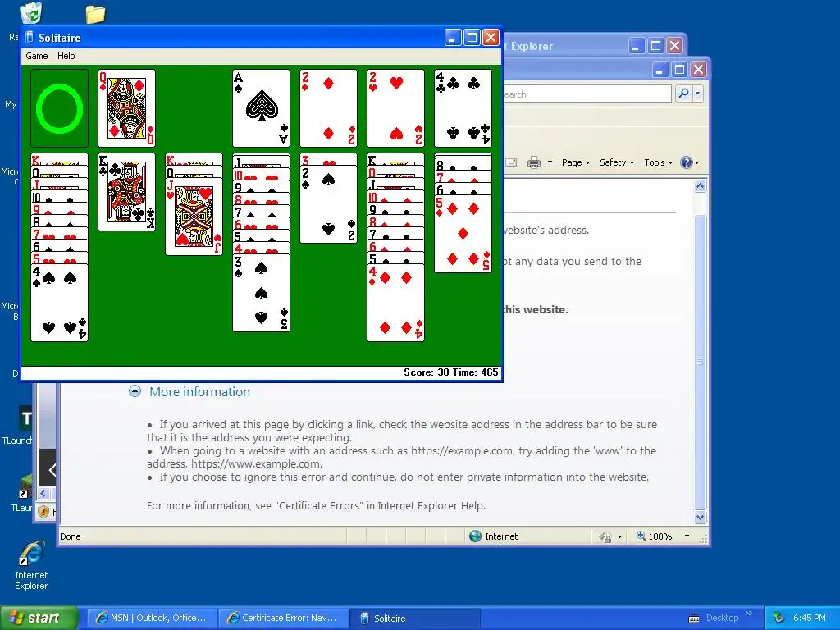This screenshot has height=630, width=840.
Task: Click the Internet Explorer search field
Action: (587, 94)
